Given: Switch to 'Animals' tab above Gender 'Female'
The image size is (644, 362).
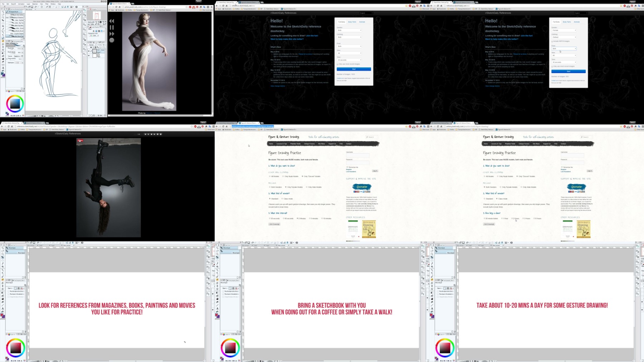Looking at the screenshot, I should tap(577, 22).
